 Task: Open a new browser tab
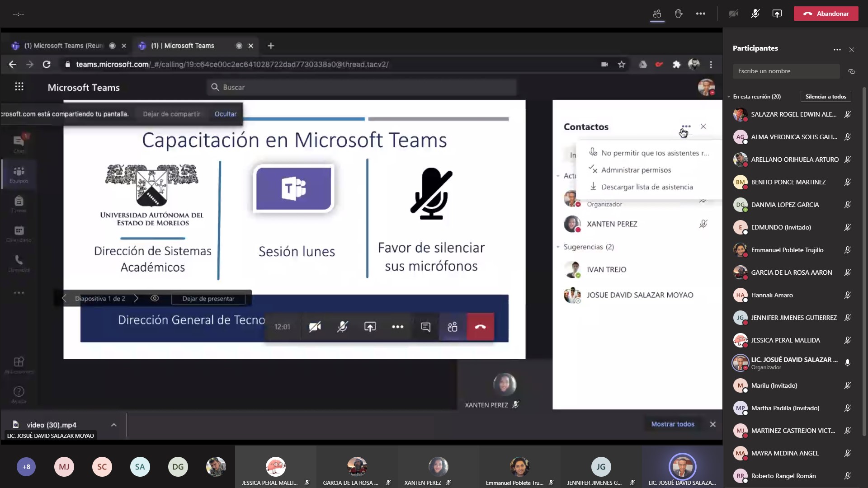[x=271, y=46]
